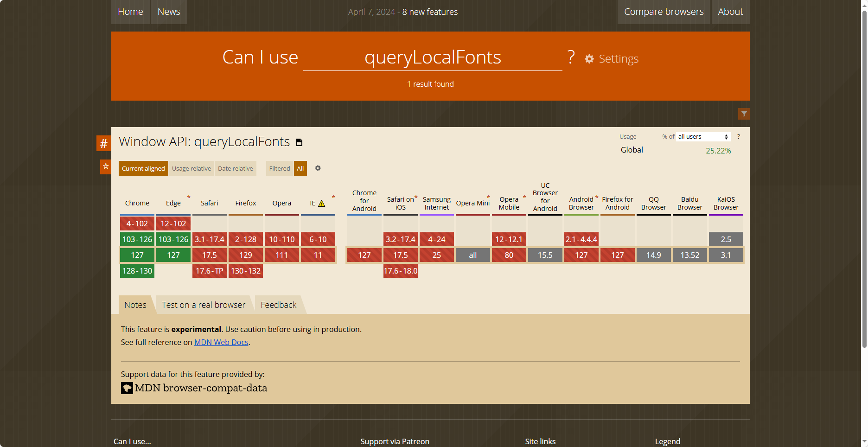This screenshot has width=868, height=447.
Task: Click Chrome 103-126 supported cell
Action: click(x=137, y=239)
